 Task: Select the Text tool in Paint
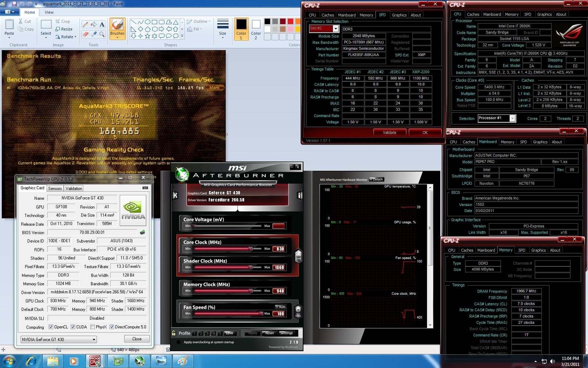(102, 24)
